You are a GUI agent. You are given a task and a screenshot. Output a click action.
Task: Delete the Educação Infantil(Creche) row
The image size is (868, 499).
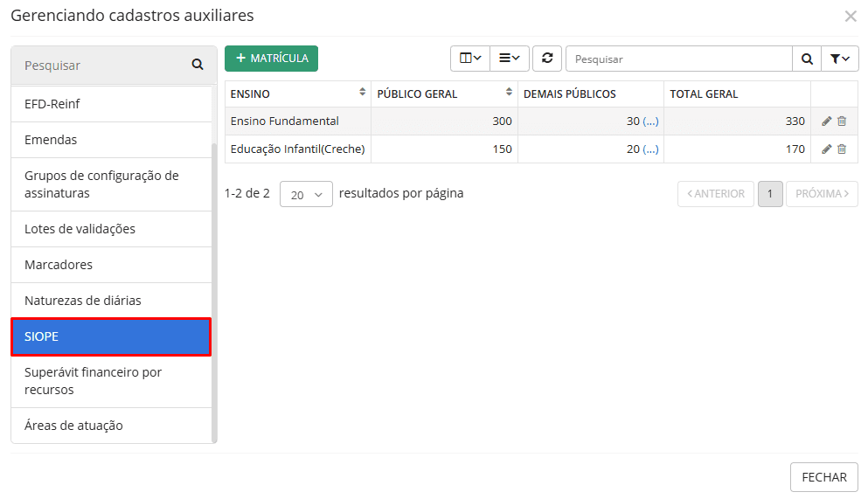click(842, 149)
